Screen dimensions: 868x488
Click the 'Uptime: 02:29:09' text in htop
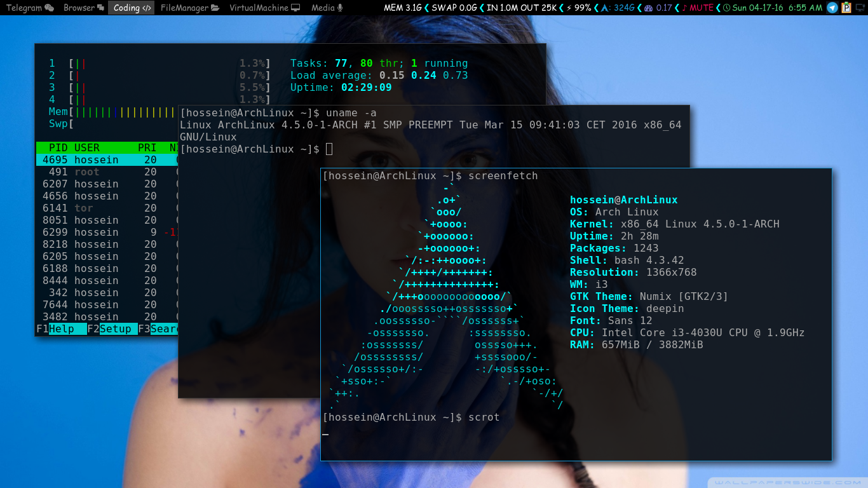341,88
